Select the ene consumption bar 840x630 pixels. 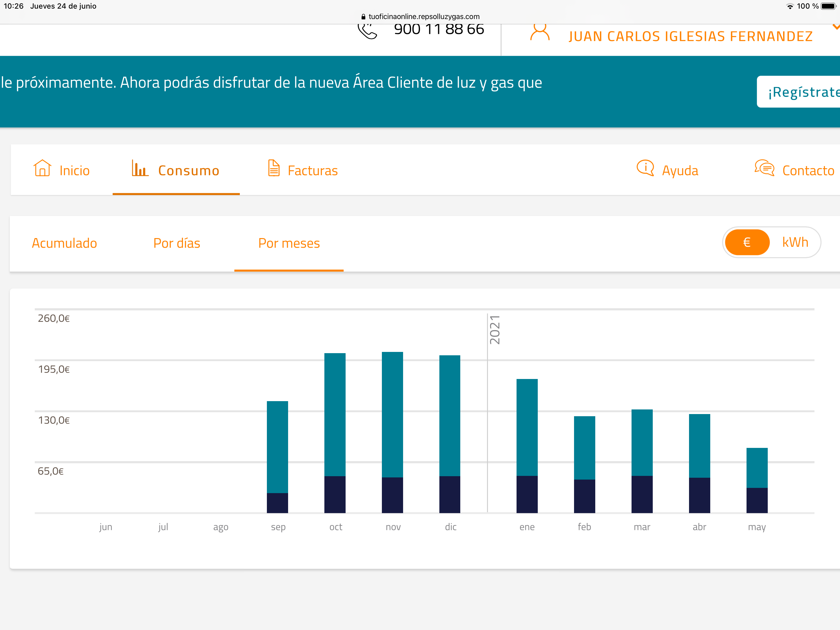(527, 446)
